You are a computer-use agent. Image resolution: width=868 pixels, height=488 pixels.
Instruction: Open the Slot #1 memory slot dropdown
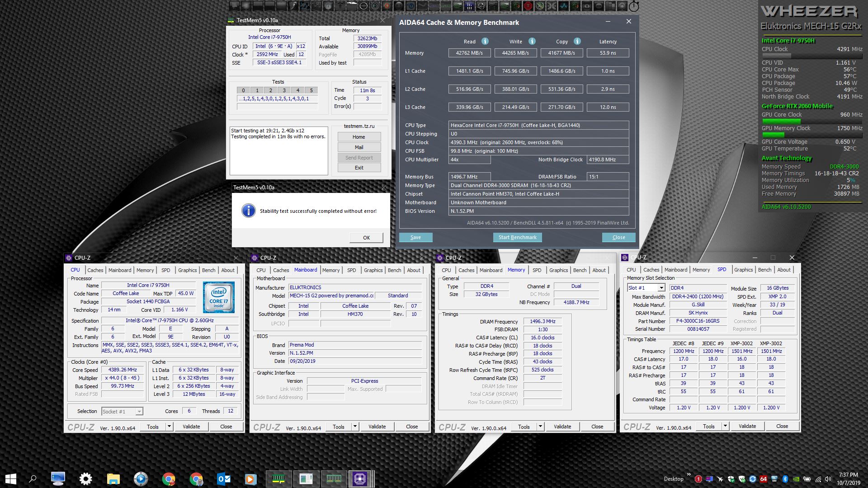point(661,288)
